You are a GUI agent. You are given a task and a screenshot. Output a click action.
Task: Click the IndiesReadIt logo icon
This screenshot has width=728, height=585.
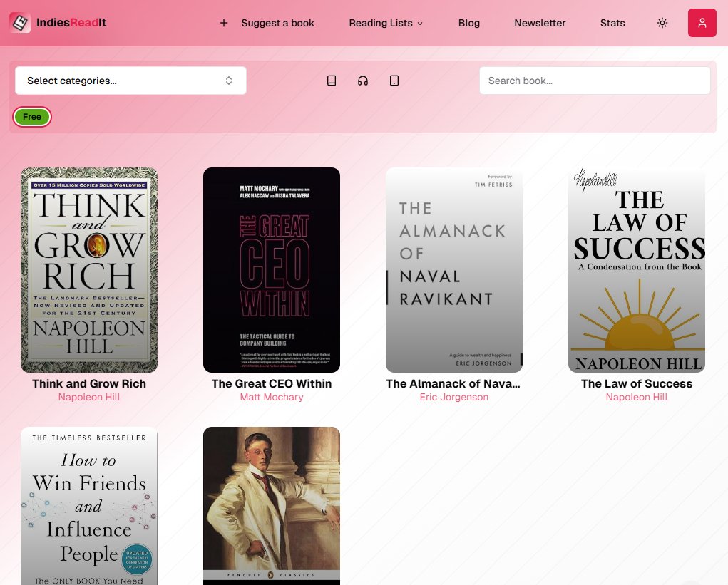coord(20,23)
